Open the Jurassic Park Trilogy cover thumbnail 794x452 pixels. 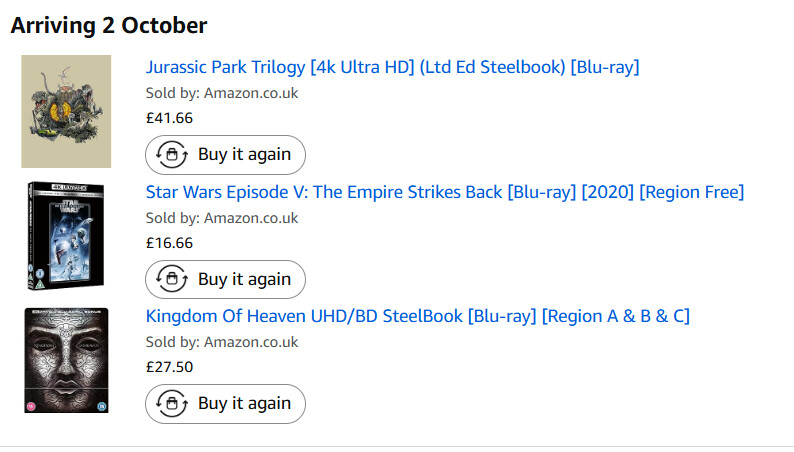[x=66, y=111]
